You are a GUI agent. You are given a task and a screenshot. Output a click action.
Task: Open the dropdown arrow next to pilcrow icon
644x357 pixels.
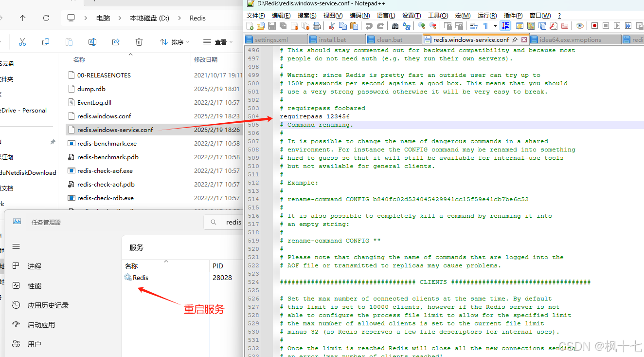tap(495, 26)
